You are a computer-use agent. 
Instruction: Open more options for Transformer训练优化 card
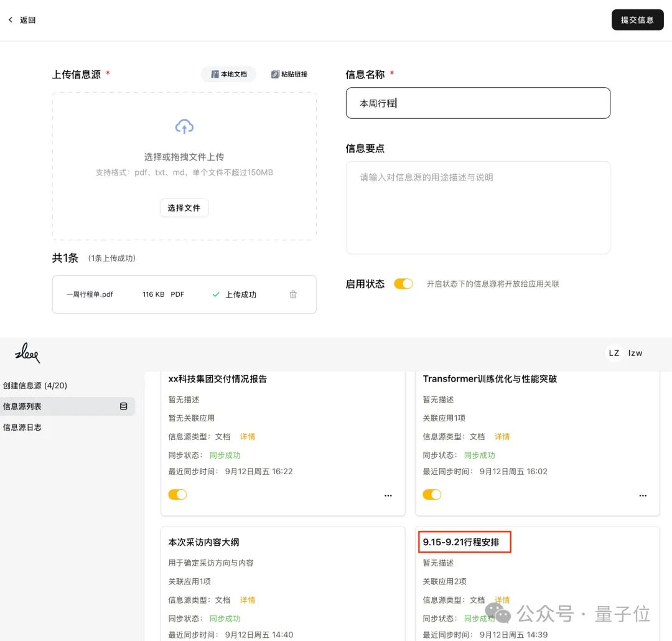click(643, 495)
